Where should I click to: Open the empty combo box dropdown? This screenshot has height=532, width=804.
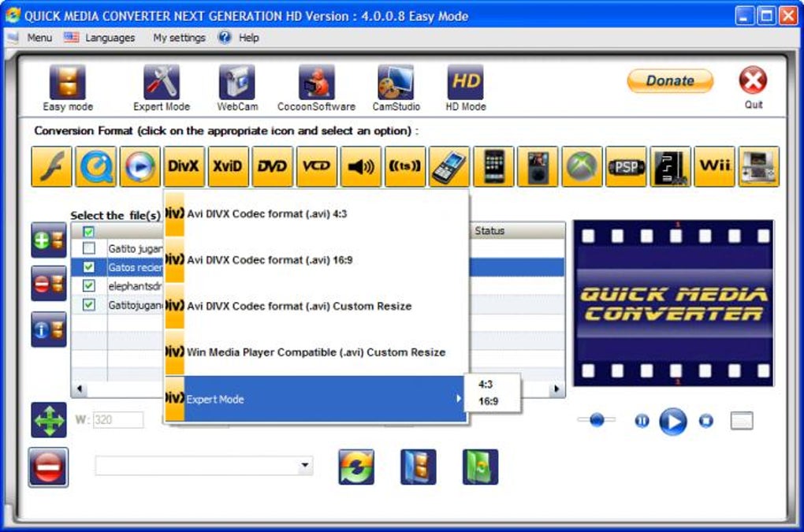click(304, 465)
